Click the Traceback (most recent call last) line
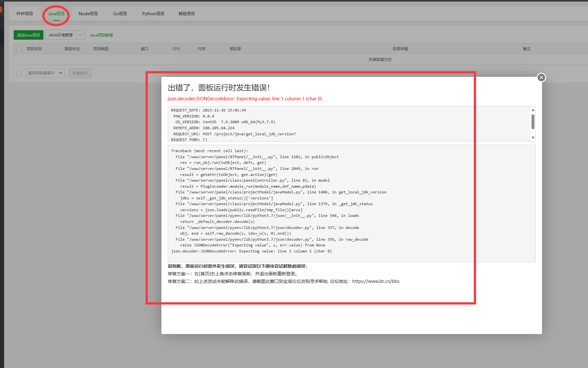 coord(209,151)
